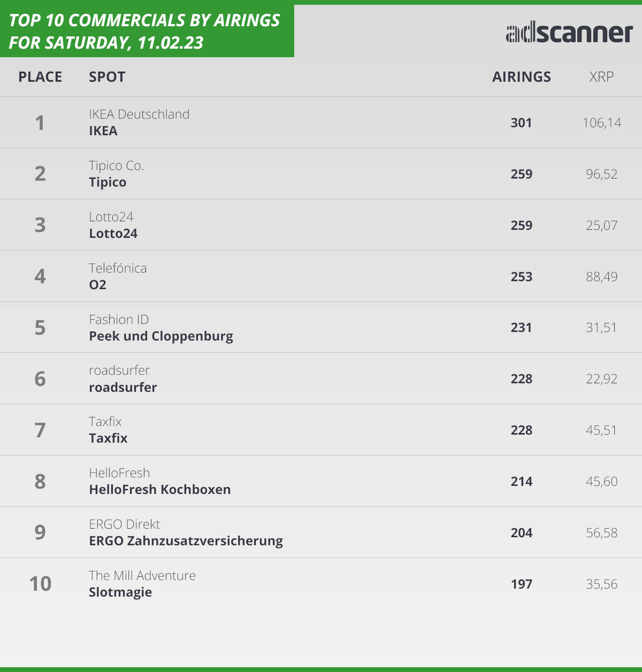Screen dimensions: 642x672
Task: Open the Taxfix spot row
Action: point(321,430)
